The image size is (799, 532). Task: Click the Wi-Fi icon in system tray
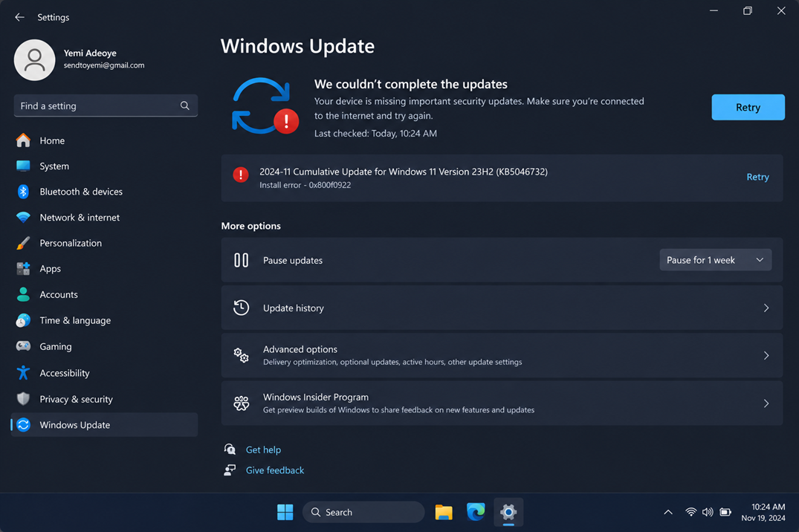click(690, 512)
